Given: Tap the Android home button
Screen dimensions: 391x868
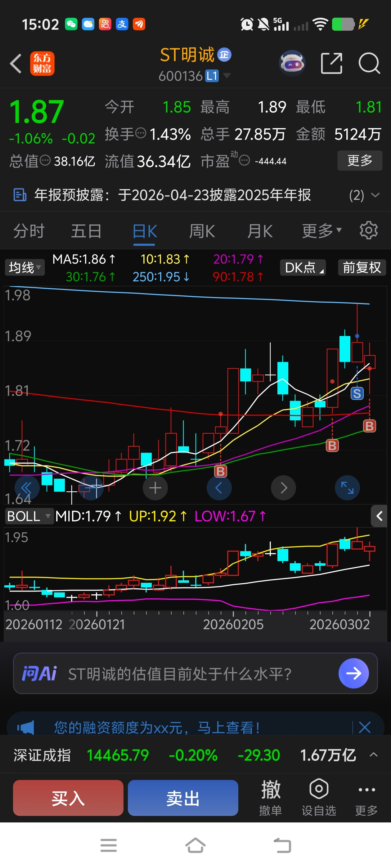Looking at the screenshot, I should (195, 845).
